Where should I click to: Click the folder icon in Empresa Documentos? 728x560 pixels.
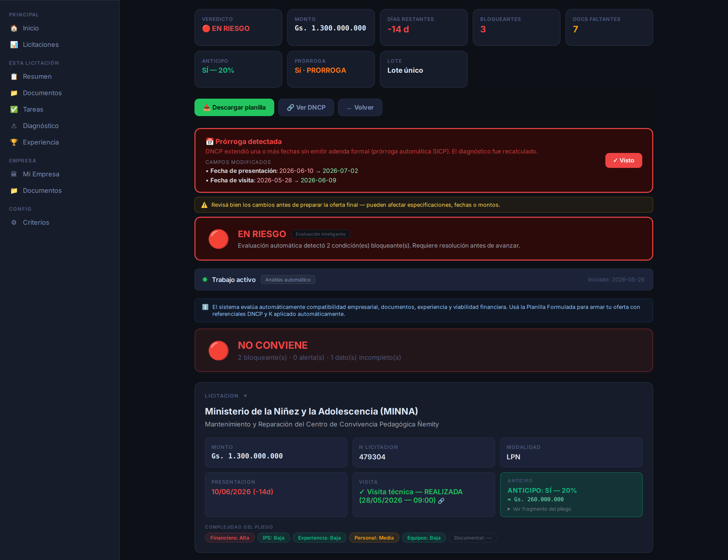coord(14,191)
